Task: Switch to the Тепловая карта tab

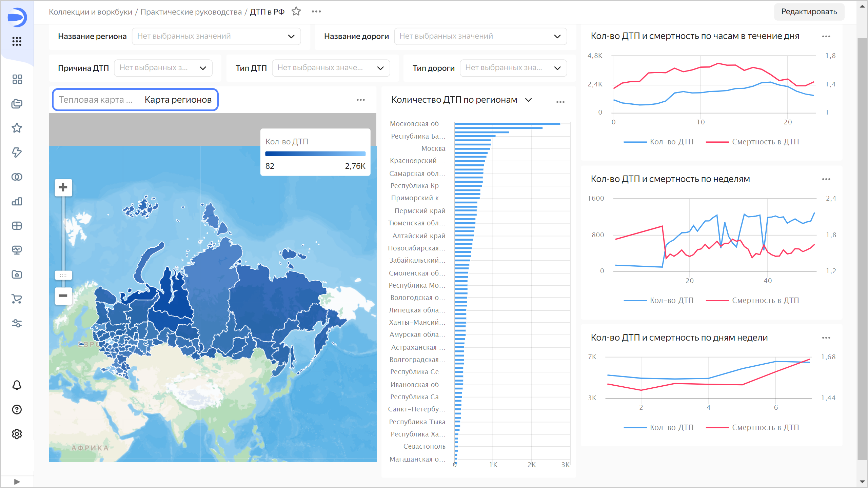Action: pos(96,100)
